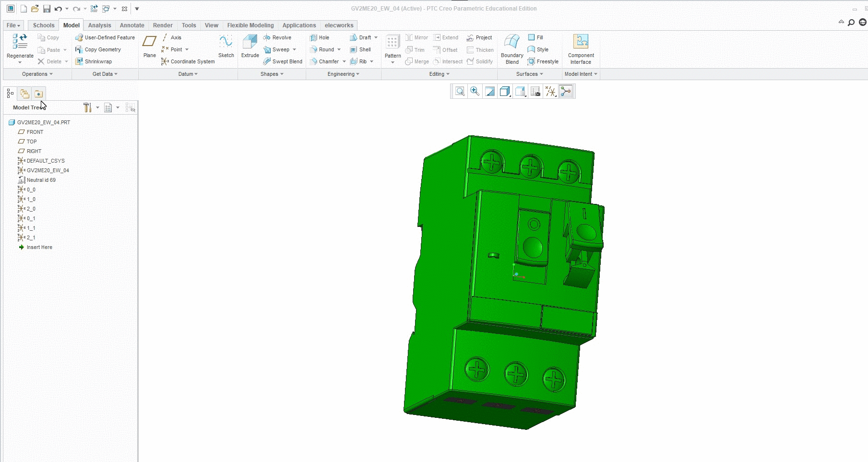The width and height of the screenshot is (868, 462).
Task: Open the View Manager icon
Action: click(x=535, y=91)
